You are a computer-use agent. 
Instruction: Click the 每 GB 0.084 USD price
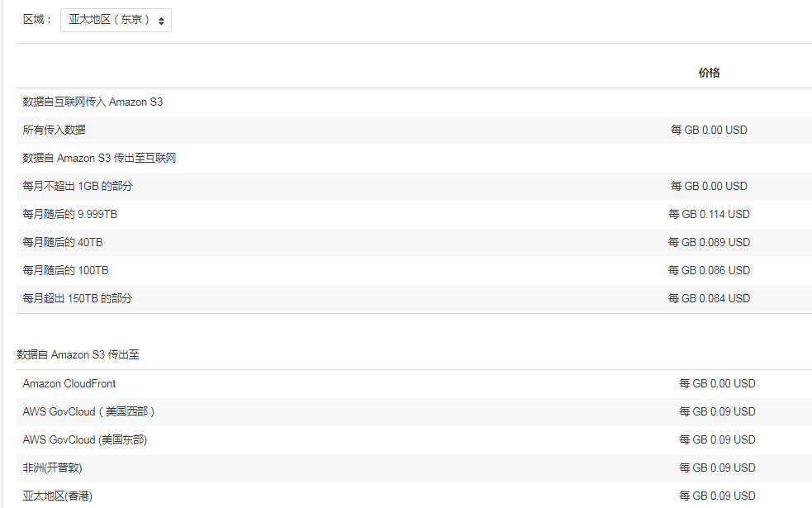tap(709, 298)
